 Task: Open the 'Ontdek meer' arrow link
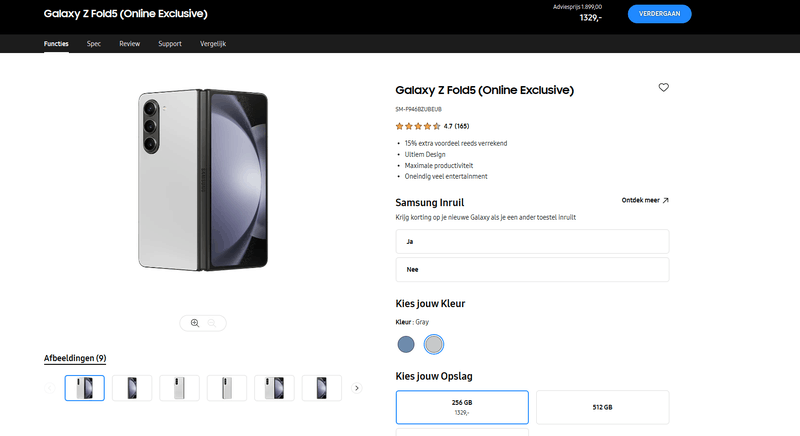coord(645,200)
